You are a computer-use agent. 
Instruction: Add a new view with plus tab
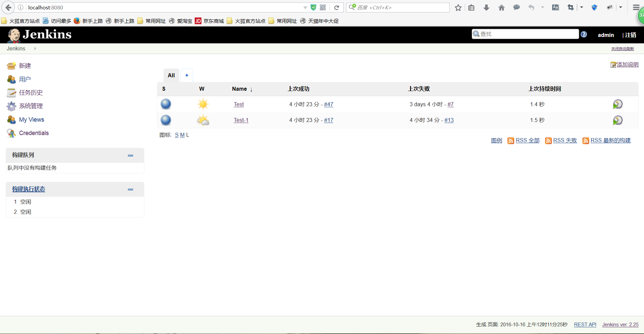coord(187,75)
